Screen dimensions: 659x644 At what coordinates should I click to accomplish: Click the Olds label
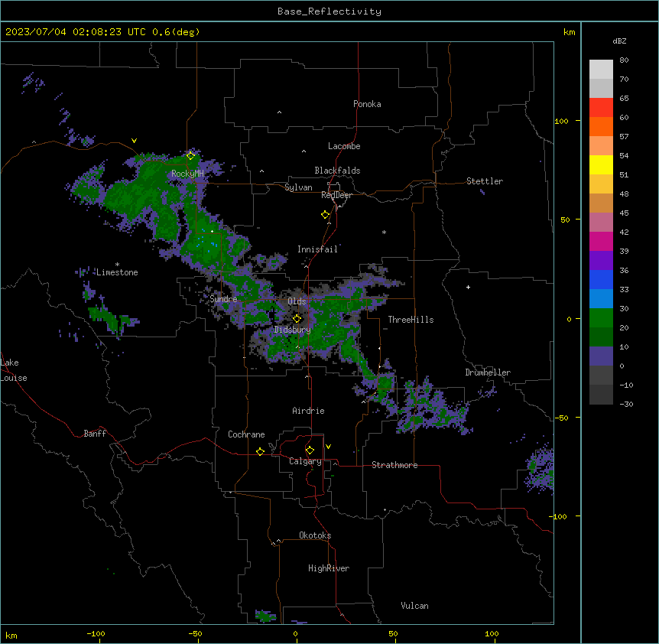point(297,301)
